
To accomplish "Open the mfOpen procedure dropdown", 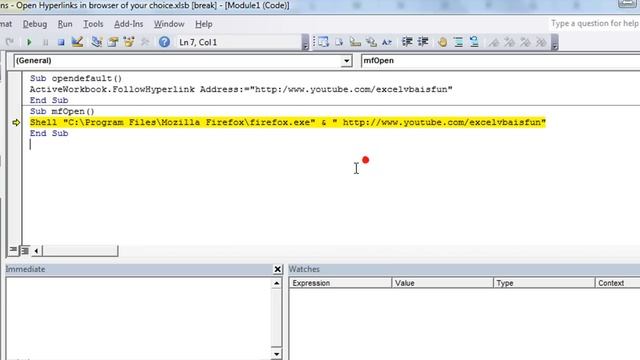I will coord(500,60).
